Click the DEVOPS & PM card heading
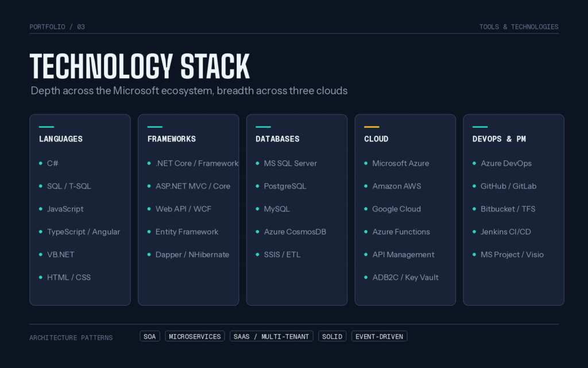The width and height of the screenshot is (588, 368). click(499, 139)
